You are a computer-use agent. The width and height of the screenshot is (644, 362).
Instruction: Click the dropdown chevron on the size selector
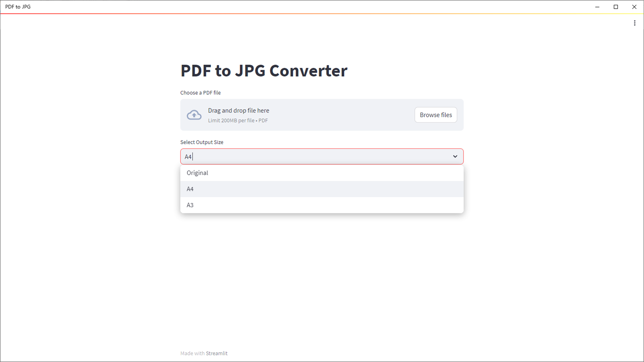pyautogui.click(x=455, y=156)
